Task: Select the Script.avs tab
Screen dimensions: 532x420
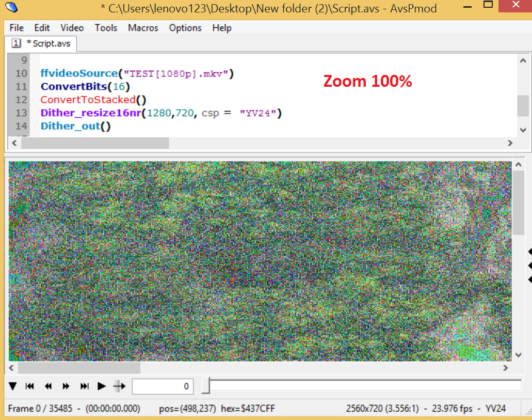Action: [41, 43]
